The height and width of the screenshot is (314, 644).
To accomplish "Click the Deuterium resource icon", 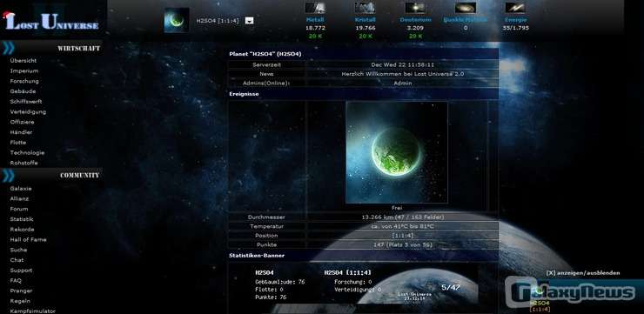I will pos(415,8).
